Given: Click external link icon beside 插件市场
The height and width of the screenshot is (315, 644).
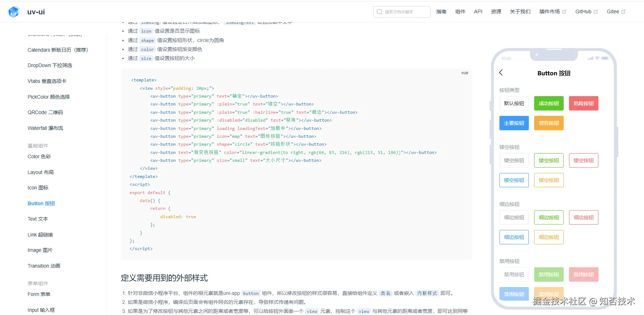Looking at the screenshot, I should [564, 12].
